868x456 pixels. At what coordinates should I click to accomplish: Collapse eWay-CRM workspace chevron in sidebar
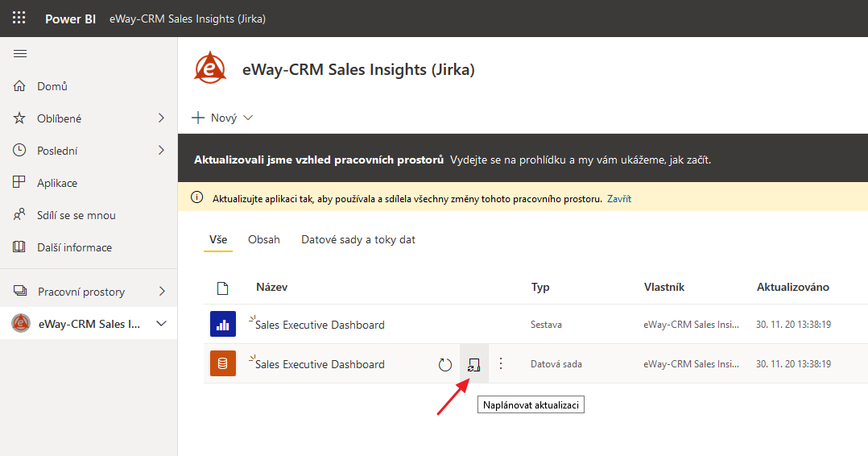(161, 324)
